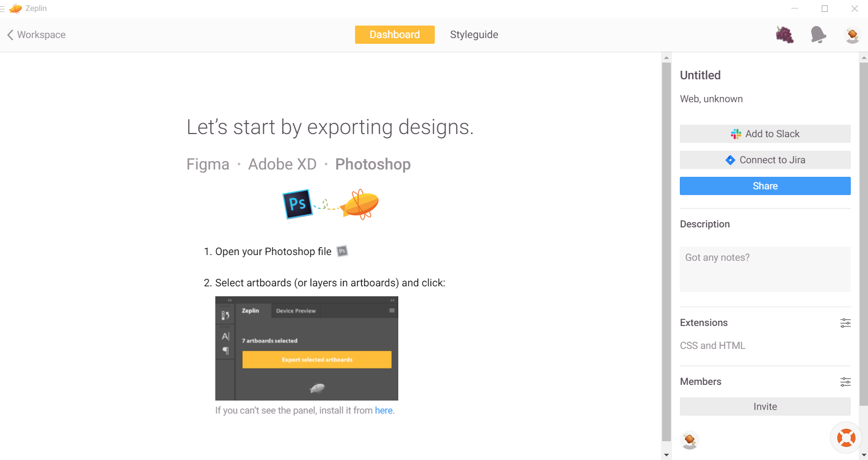Click the Photoshop panel screenshot
Image resolution: width=868 pixels, height=460 pixels.
click(x=307, y=348)
